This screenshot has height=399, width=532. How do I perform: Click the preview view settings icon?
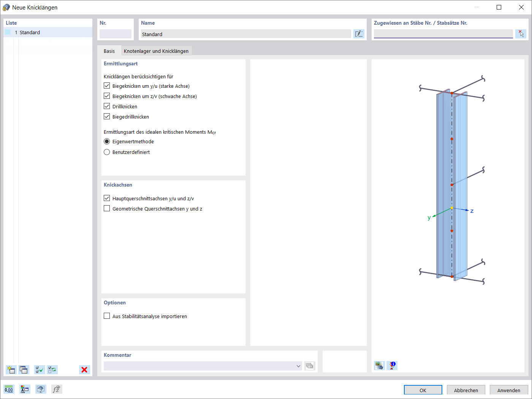pyautogui.click(x=379, y=366)
